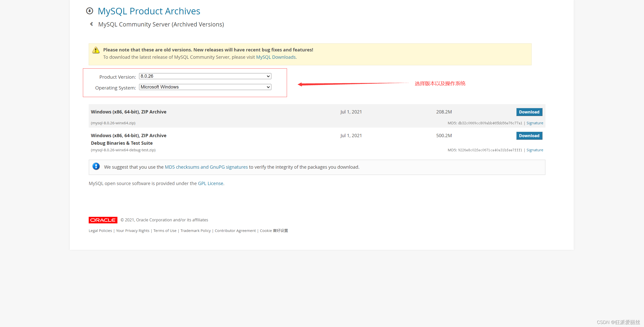Viewport: 644px width, 327px height.
Task: Open Trademark Policy footer link
Action: click(x=196, y=231)
